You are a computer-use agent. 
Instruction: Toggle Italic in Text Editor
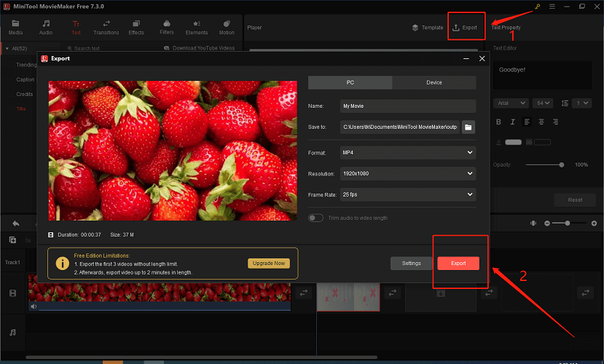[512, 122]
